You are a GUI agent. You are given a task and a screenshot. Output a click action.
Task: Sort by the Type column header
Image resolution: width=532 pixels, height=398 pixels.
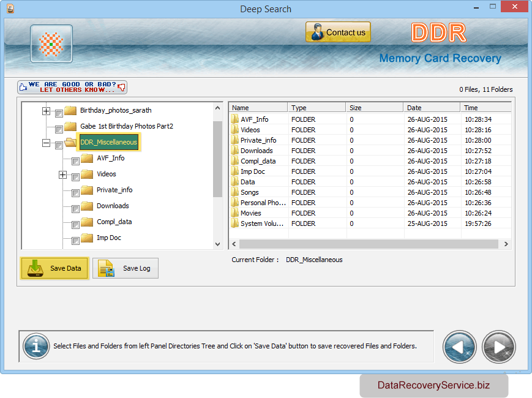[x=317, y=108]
